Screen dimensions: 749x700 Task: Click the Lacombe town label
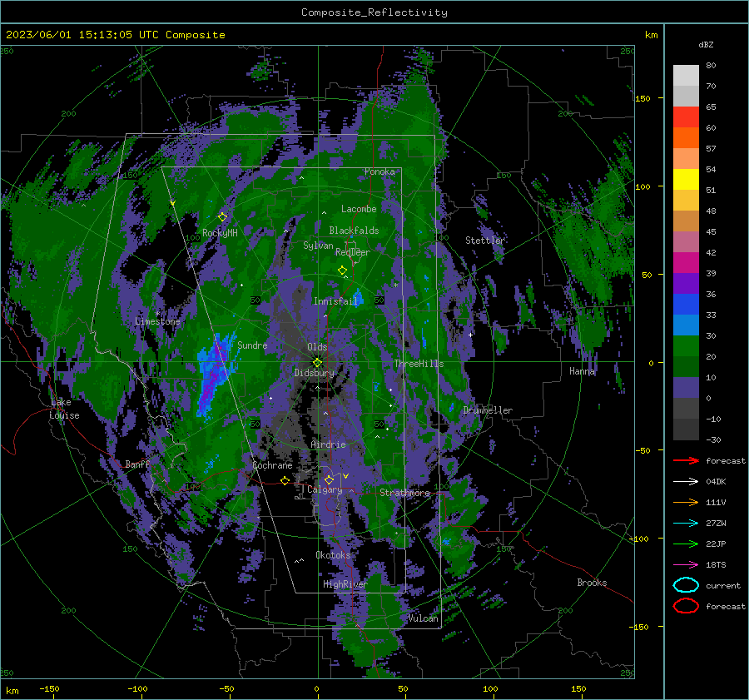[x=359, y=209]
